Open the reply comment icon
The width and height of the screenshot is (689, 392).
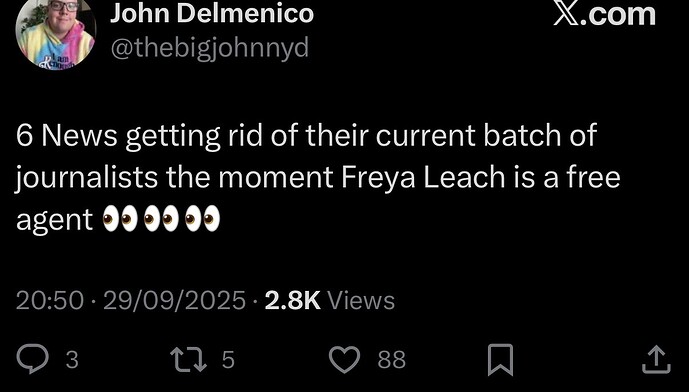(x=33, y=359)
